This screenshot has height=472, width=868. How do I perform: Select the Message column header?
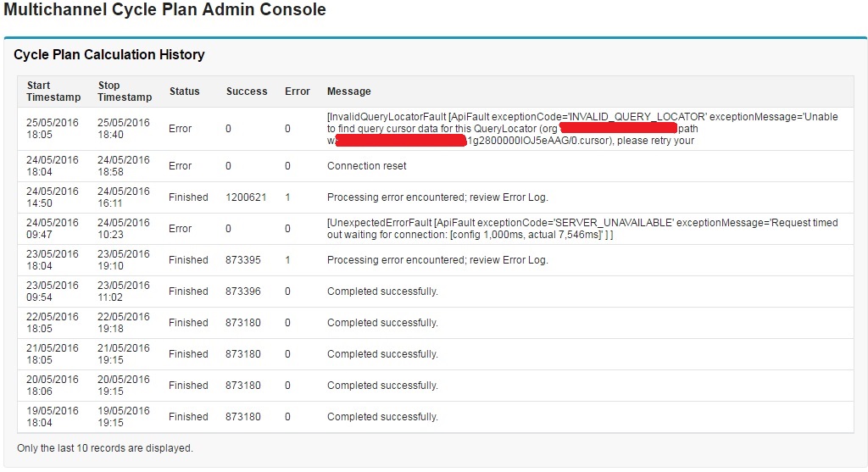click(x=349, y=92)
